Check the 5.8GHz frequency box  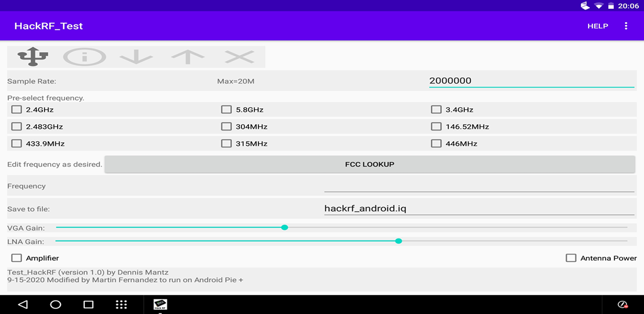(226, 109)
